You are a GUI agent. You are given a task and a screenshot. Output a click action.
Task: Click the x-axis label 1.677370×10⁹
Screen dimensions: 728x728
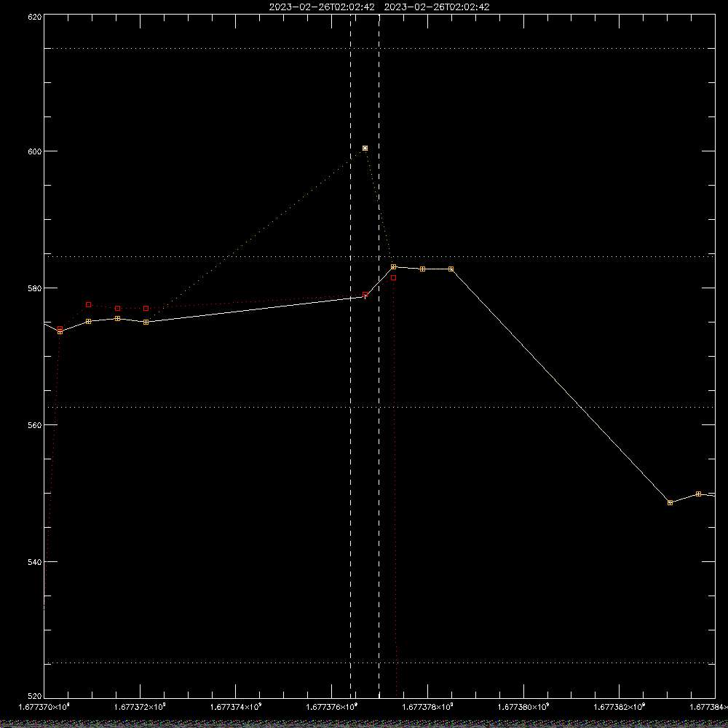click(x=44, y=707)
